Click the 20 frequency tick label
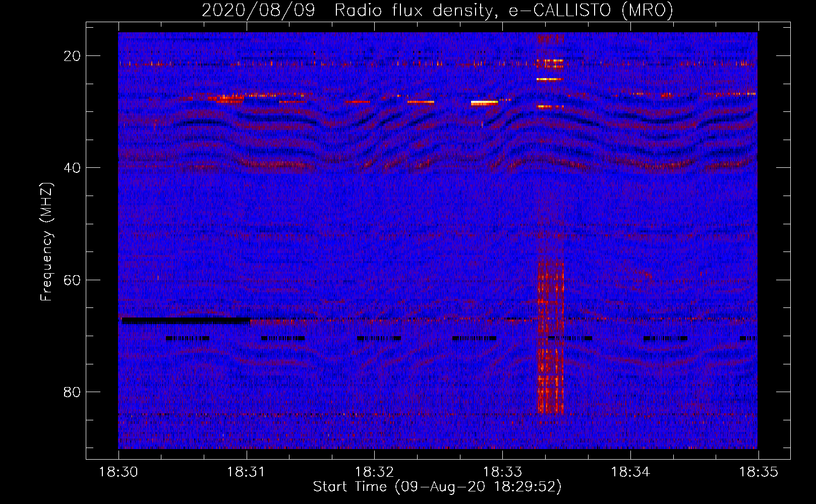 click(x=73, y=56)
